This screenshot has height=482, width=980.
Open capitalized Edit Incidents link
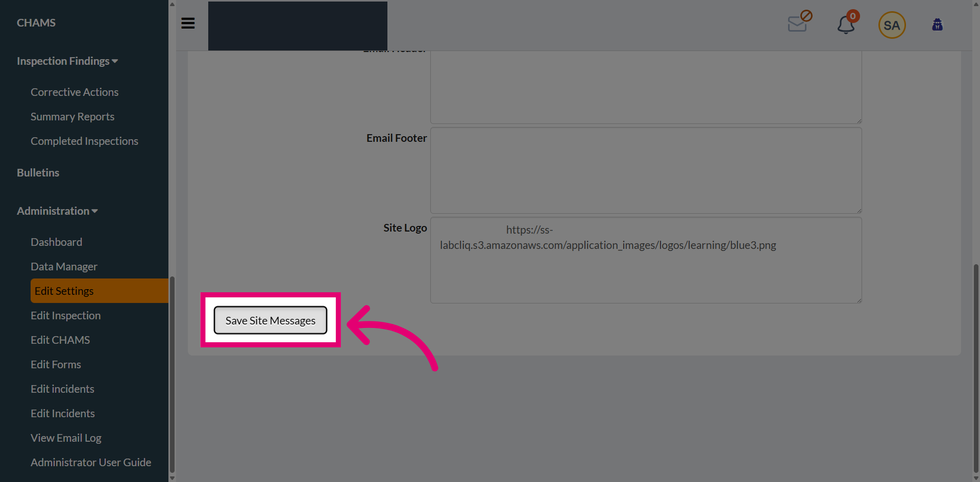pyautogui.click(x=63, y=413)
